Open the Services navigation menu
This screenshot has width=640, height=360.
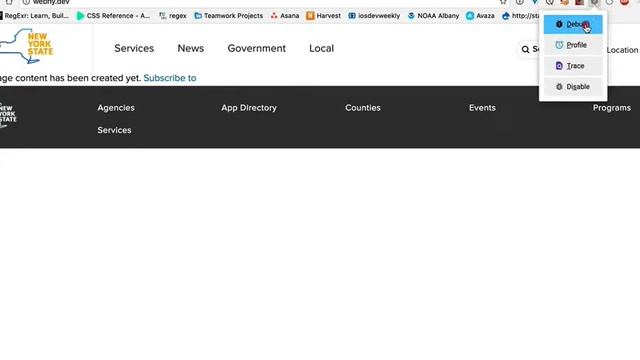134,48
